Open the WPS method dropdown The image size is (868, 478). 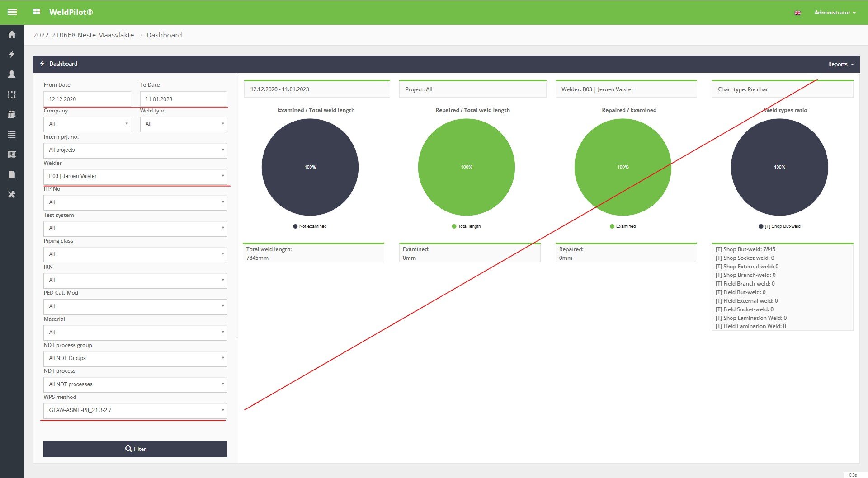[135, 410]
